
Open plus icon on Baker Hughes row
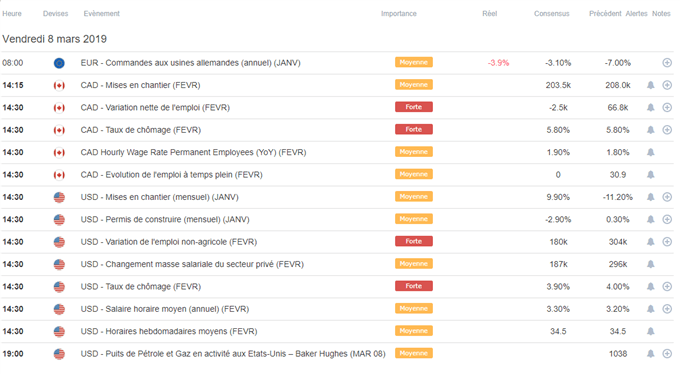tap(667, 354)
